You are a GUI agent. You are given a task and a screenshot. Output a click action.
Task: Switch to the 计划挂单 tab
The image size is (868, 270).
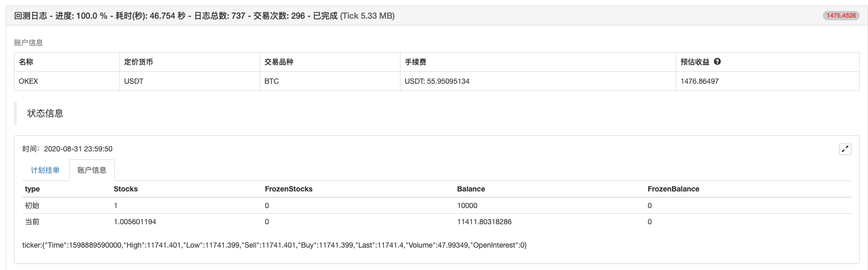(45, 170)
